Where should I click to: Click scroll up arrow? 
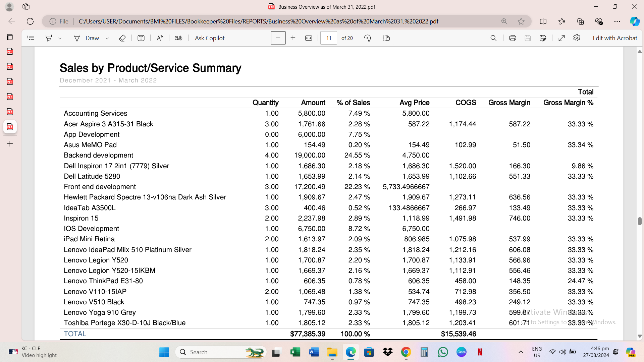tap(640, 52)
